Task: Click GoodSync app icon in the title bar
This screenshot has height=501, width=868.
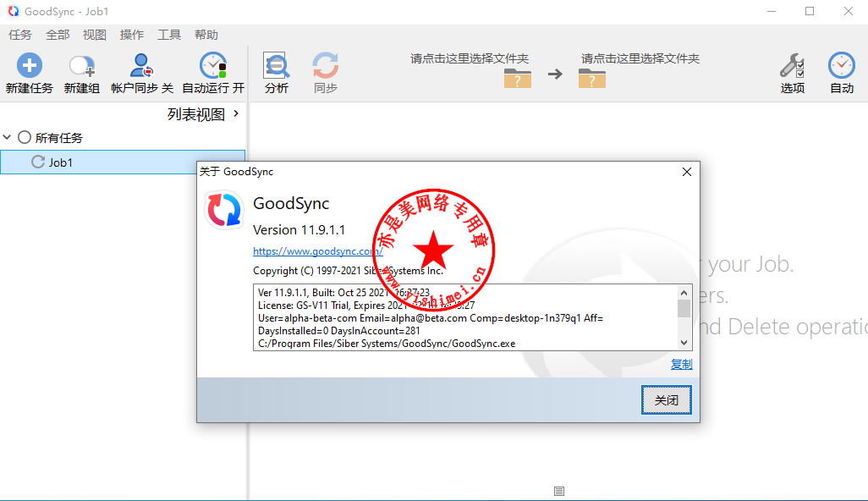Action: (x=14, y=11)
